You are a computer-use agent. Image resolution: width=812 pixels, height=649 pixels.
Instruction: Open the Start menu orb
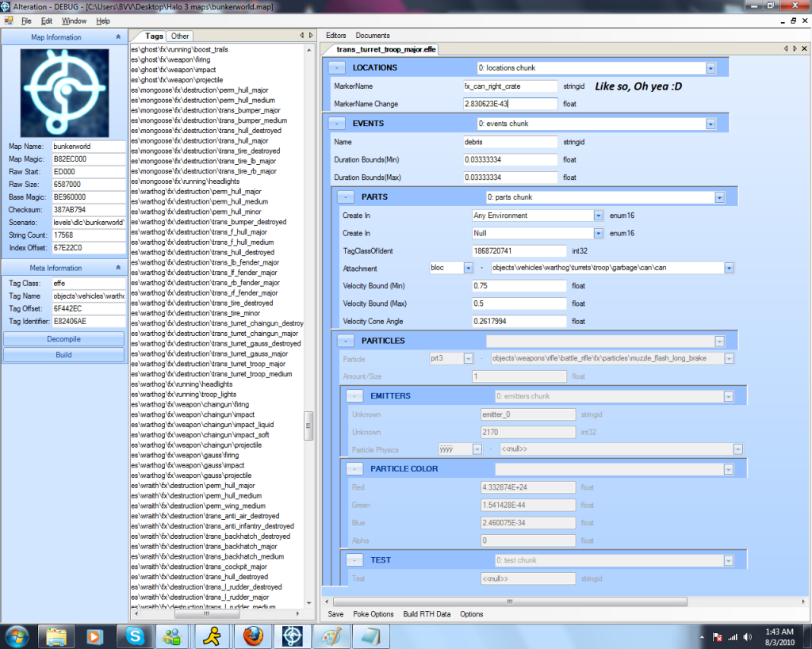[x=17, y=636]
